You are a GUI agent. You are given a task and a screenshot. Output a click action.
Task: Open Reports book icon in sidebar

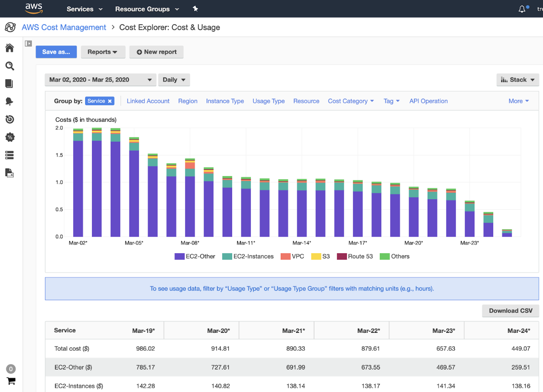[10, 83]
